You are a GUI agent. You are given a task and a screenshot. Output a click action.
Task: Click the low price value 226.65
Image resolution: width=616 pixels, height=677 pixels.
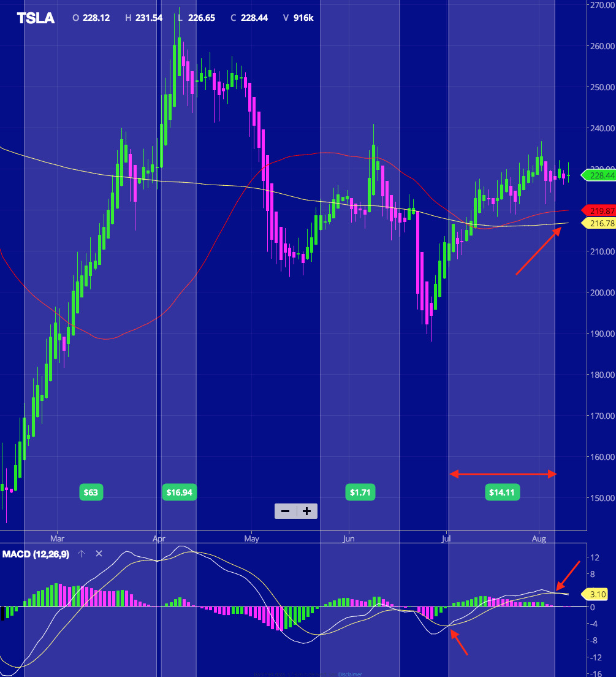(x=202, y=18)
